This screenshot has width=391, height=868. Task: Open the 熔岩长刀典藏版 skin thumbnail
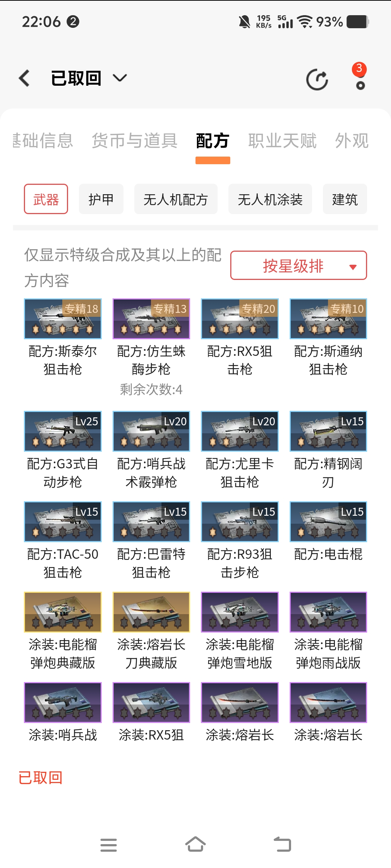pos(151,612)
